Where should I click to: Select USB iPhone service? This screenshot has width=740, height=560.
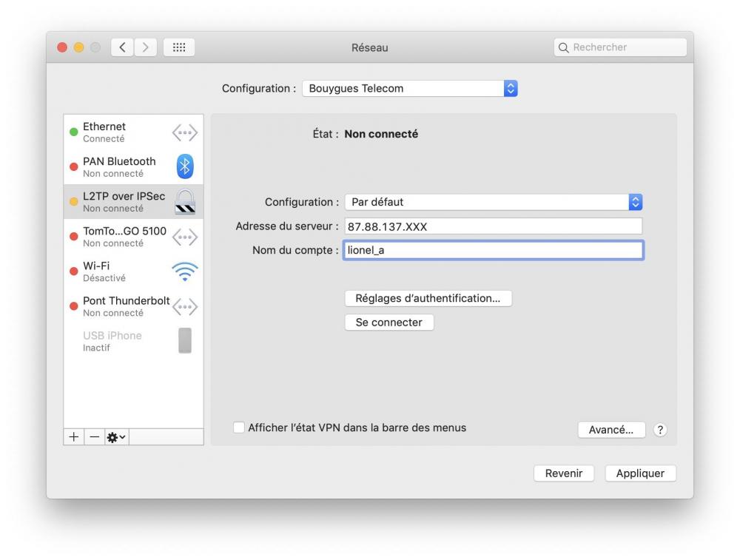pos(133,341)
